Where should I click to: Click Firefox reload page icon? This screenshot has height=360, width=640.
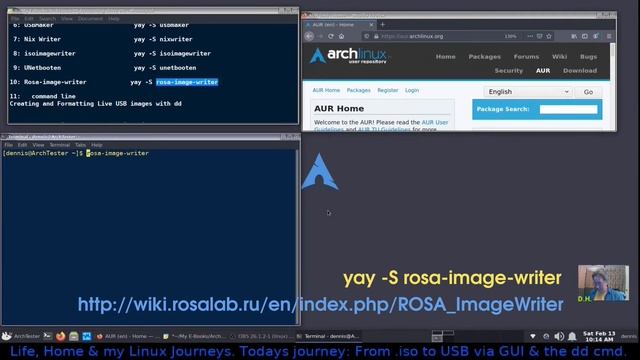coord(331,36)
